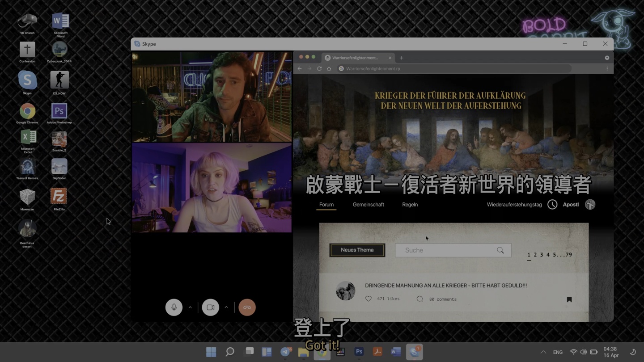The width and height of the screenshot is (644, 362).
Task: Open the SkySlider desktop icon
Action: 59,169
